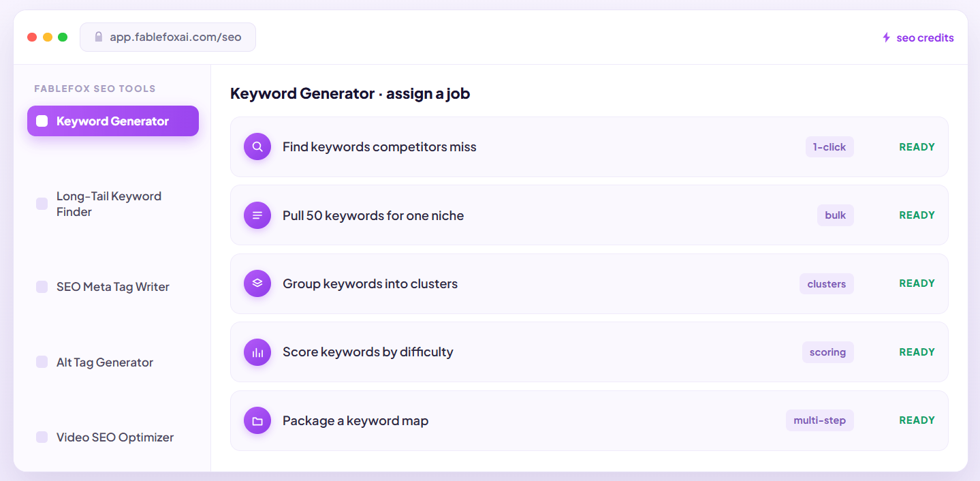Go to Video SEO Optimizer
This screenshot has height=481, width=980.
tap(113, 437)
